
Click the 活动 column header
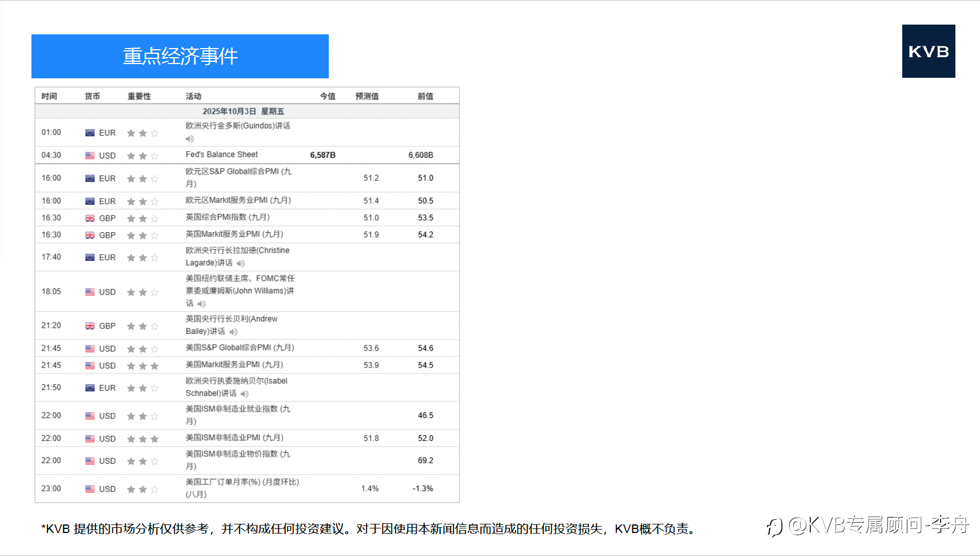(193, 96)
